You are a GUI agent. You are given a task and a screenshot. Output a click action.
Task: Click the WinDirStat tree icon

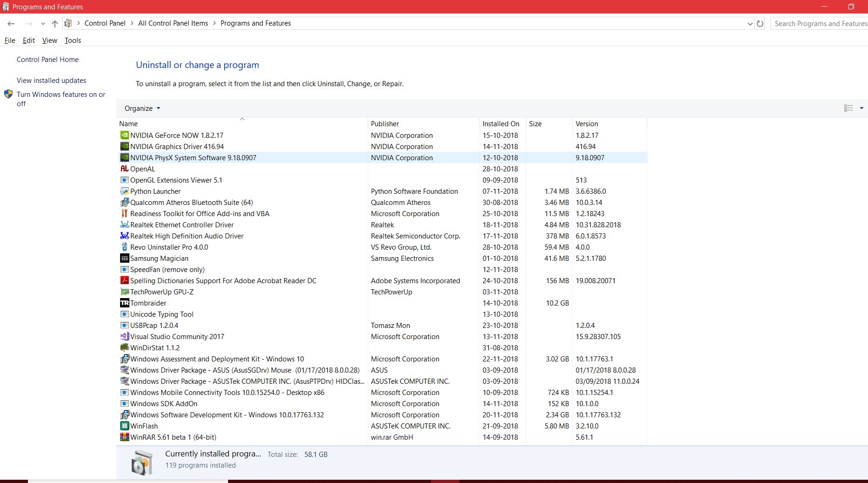[x=124, y=348]
